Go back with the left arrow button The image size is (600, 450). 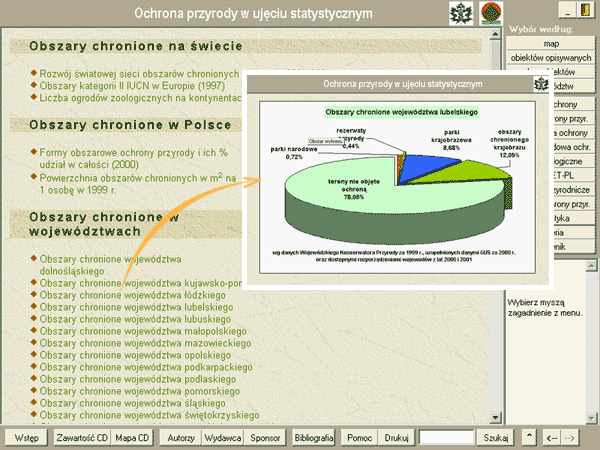[550, 438]
